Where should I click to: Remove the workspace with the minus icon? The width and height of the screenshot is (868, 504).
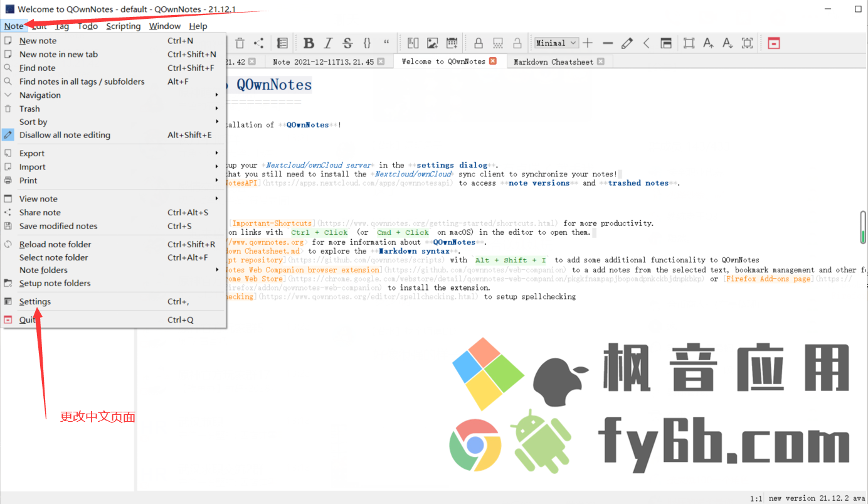point(608,43)
